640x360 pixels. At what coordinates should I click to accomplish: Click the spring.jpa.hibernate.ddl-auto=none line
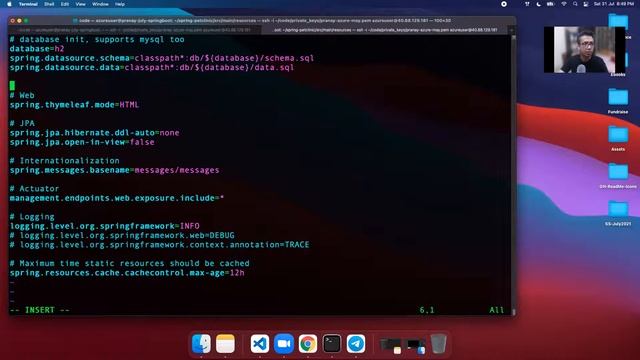point(94,133)
